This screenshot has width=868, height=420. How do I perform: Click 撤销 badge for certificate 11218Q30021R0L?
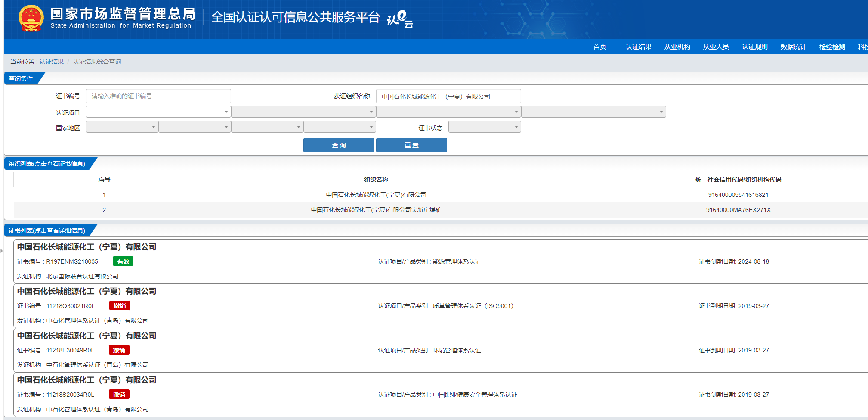pyautogui.click(x=120, y=306)
